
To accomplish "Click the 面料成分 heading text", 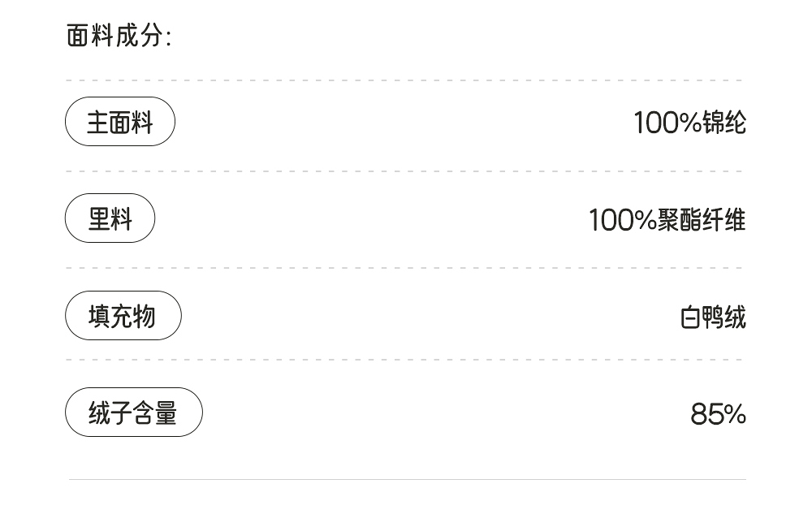I will [119, 36].
